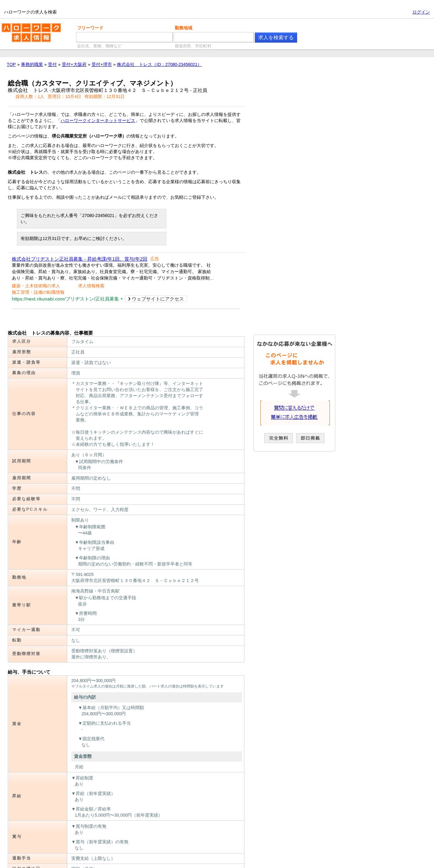Open 質問に答えるだけで link
The image size is (434, 868).
coord(294,408)
